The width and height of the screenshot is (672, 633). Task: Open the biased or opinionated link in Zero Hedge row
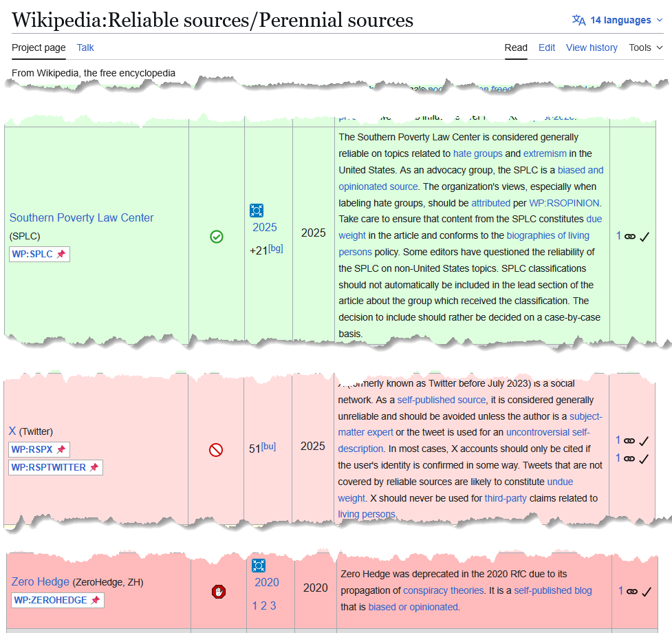pos(413,608)
